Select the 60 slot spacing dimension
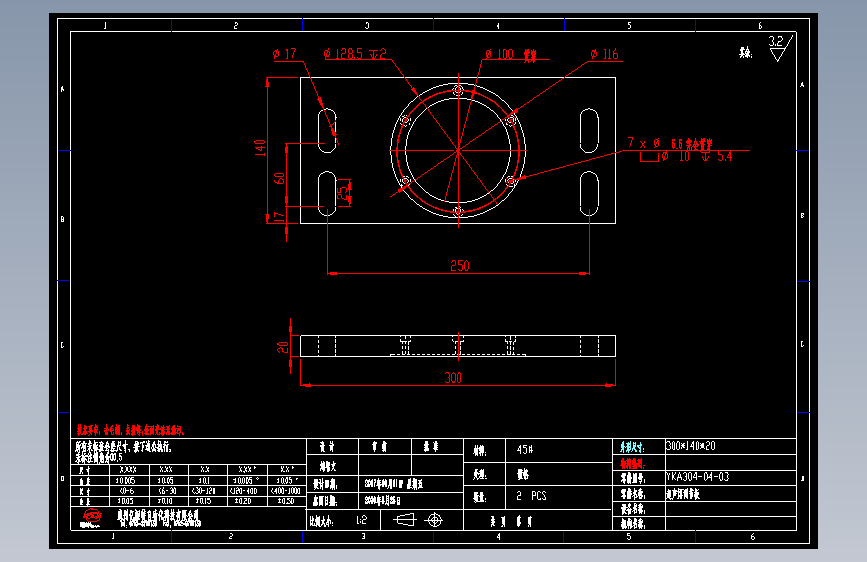 279,178
